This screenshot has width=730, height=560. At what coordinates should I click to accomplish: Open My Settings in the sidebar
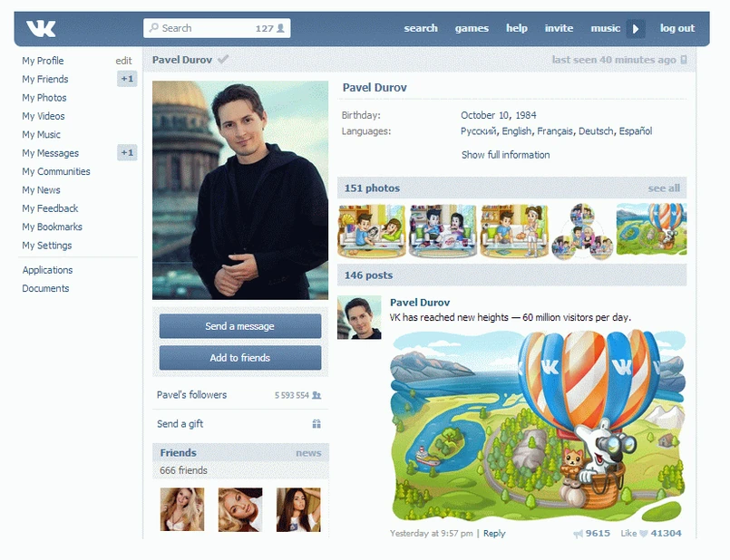[46, 246]
